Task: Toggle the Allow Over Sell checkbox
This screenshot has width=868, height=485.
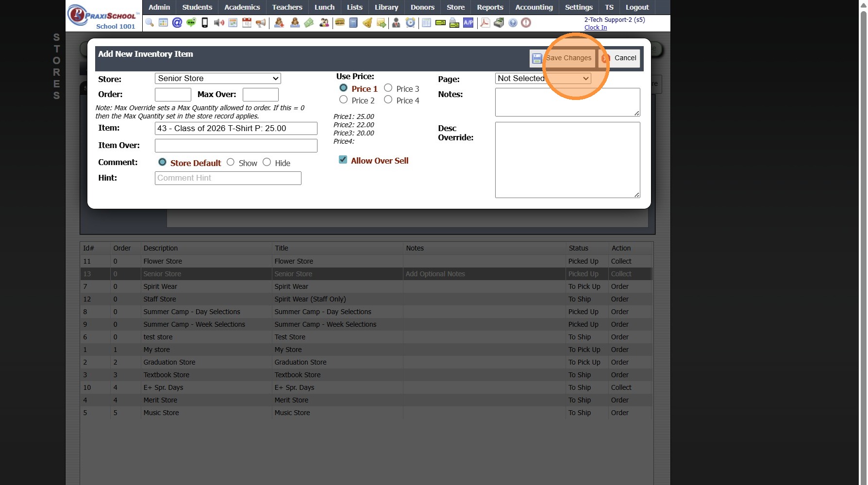Action: (343, 160)
